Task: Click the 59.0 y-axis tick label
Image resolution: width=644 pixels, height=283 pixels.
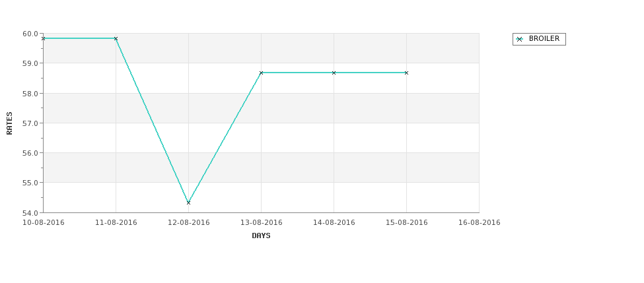Action: pyautogui.click(x=31, y=63)
